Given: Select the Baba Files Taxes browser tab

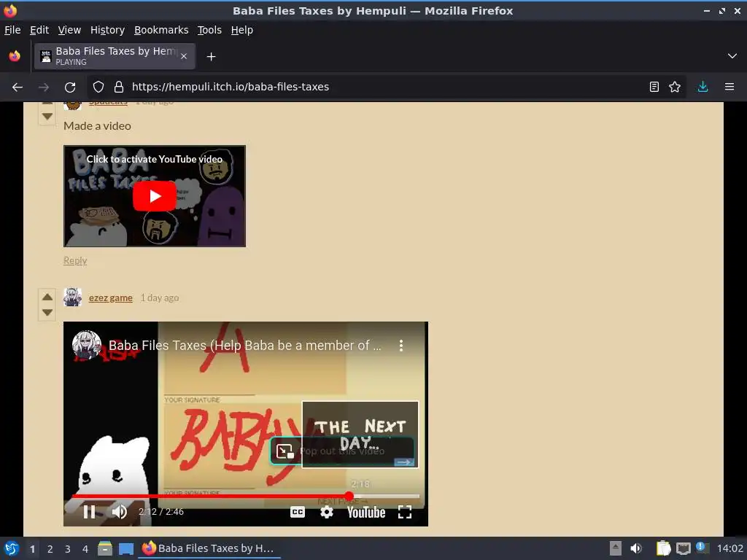Looking at the screenshot, I should coord(115,56).
